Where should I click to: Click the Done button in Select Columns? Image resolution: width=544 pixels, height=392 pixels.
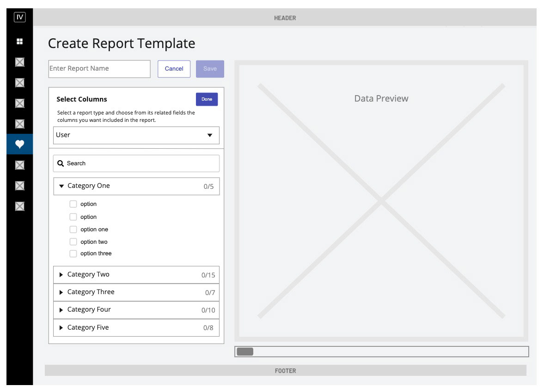pos(207,99)
